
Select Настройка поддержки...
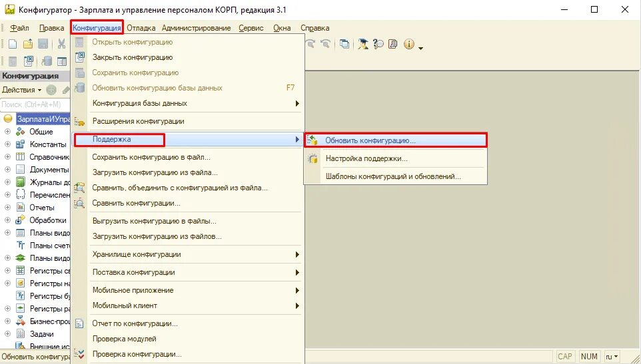(395, 158)
